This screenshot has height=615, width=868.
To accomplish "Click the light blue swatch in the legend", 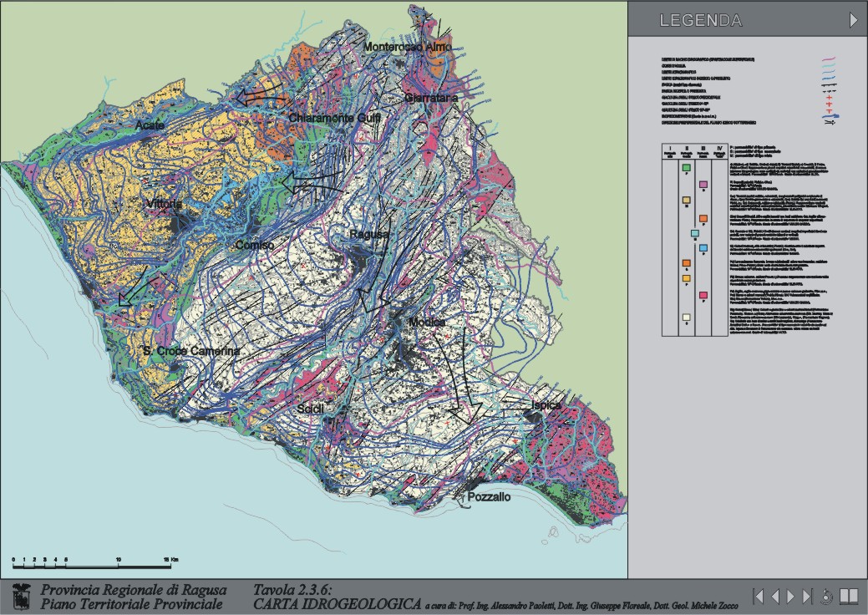I will (703, 248).
